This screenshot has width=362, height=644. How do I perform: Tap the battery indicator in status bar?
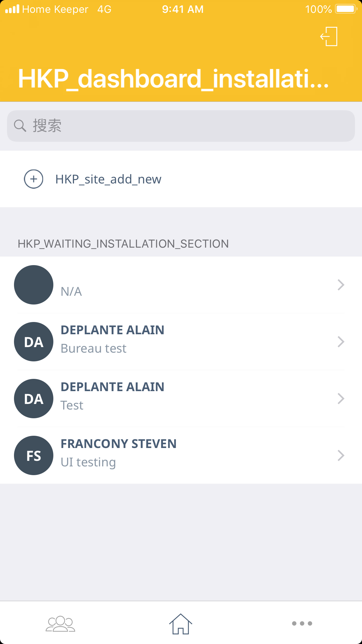346,9
